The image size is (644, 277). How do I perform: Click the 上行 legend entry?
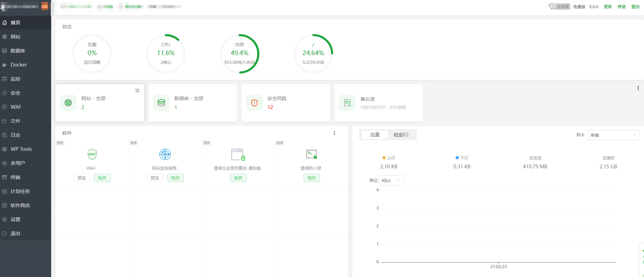pos(389,158)
